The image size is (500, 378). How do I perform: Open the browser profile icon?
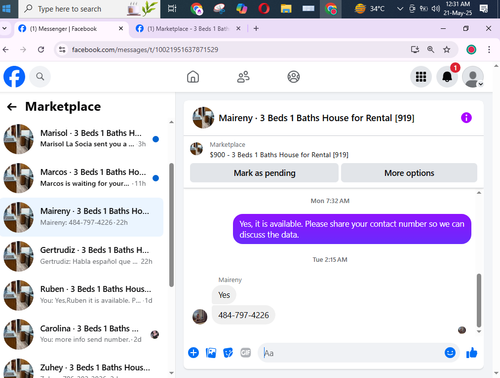pos(471,50)
